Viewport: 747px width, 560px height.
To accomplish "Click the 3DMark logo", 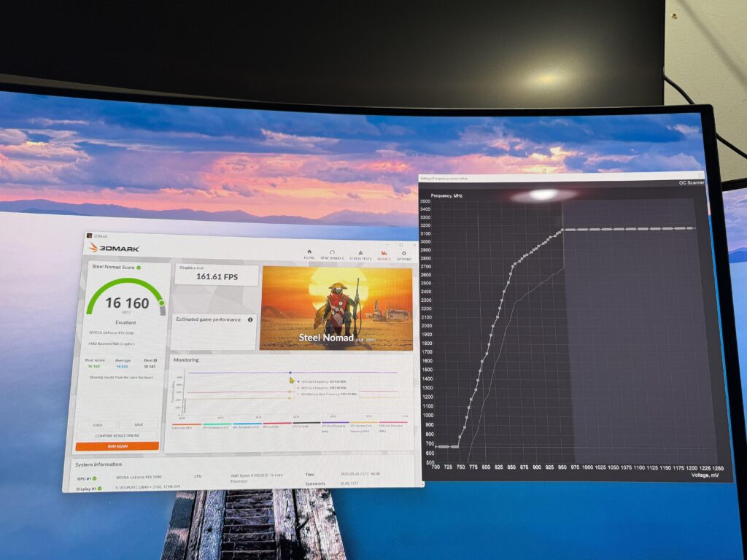I will [x=114, y=248].
